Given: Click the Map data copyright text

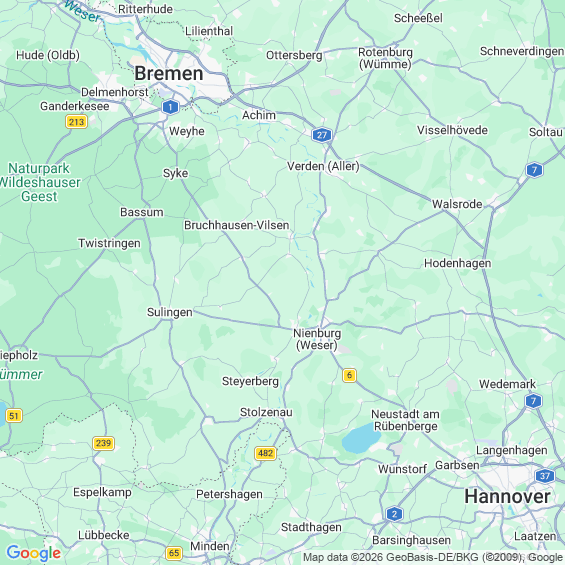Looking at the screenshot, I should click(433, 557).
